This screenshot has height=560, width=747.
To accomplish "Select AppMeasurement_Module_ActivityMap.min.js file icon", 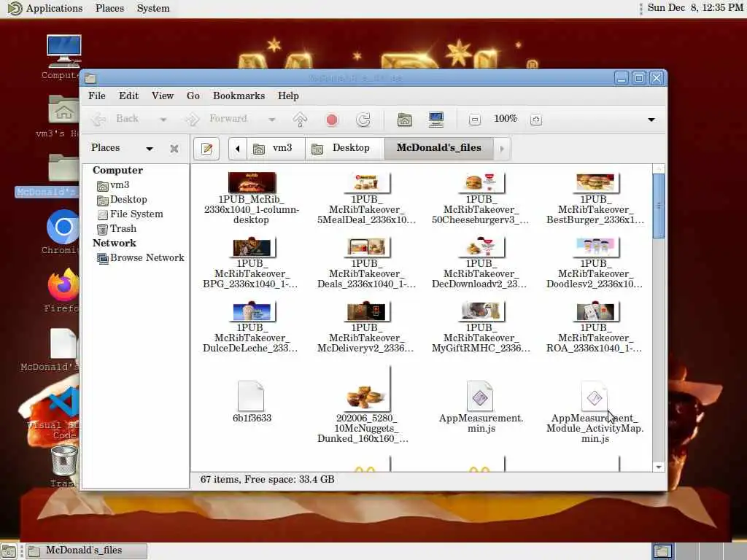I will 594,396.
